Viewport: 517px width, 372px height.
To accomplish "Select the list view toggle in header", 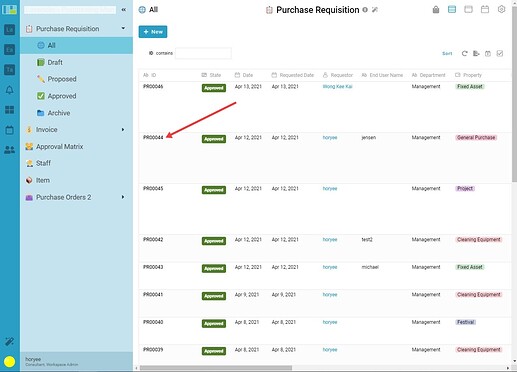I will coord(452,10).
